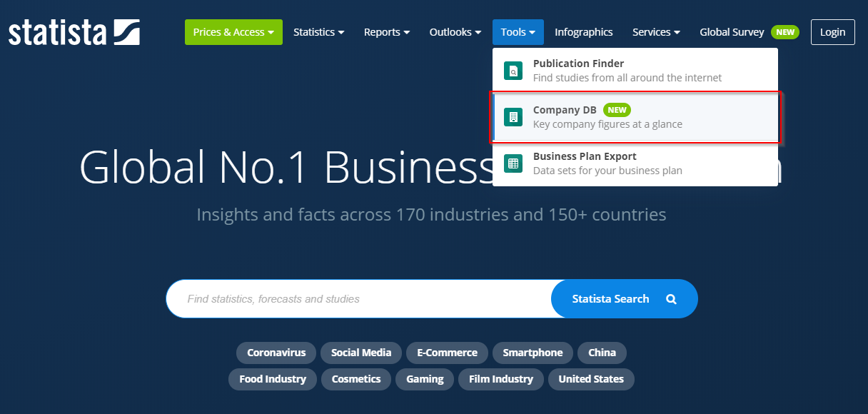Click the NEW badge beside Global Survey

785,32
